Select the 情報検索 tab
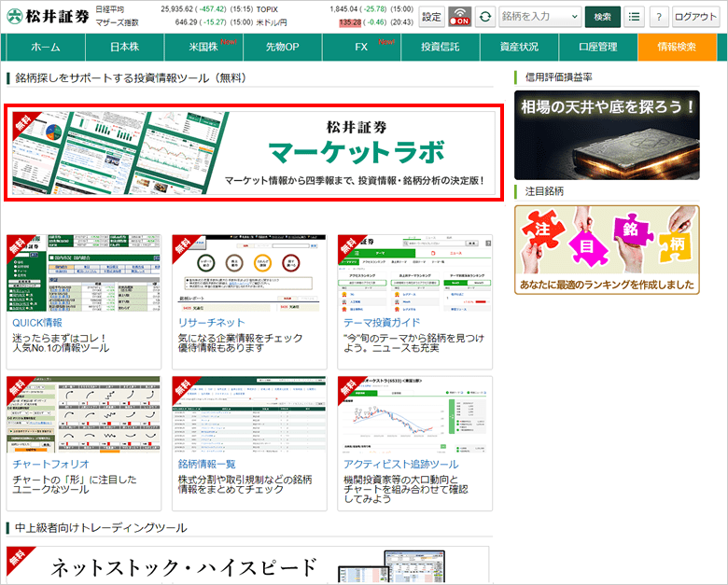 pos(677,47)
